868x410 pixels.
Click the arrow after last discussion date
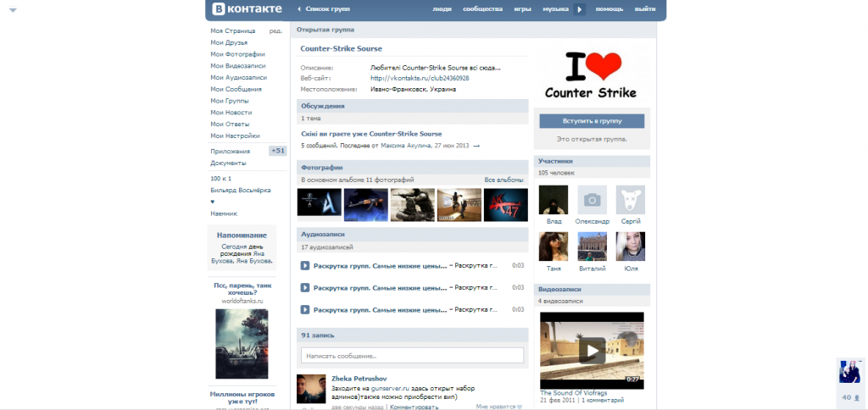(476, 146)
